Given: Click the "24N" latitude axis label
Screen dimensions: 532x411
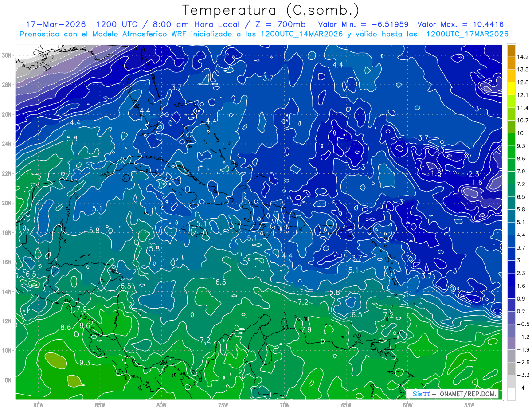Looking at the screenshot, I should click(x=8, y=144).
